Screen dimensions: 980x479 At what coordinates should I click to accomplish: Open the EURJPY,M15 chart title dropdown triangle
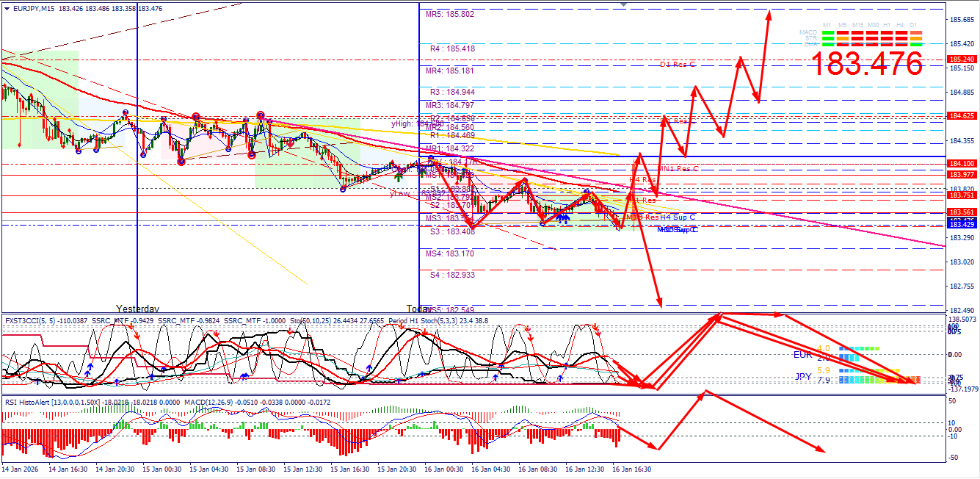point(7,7)
